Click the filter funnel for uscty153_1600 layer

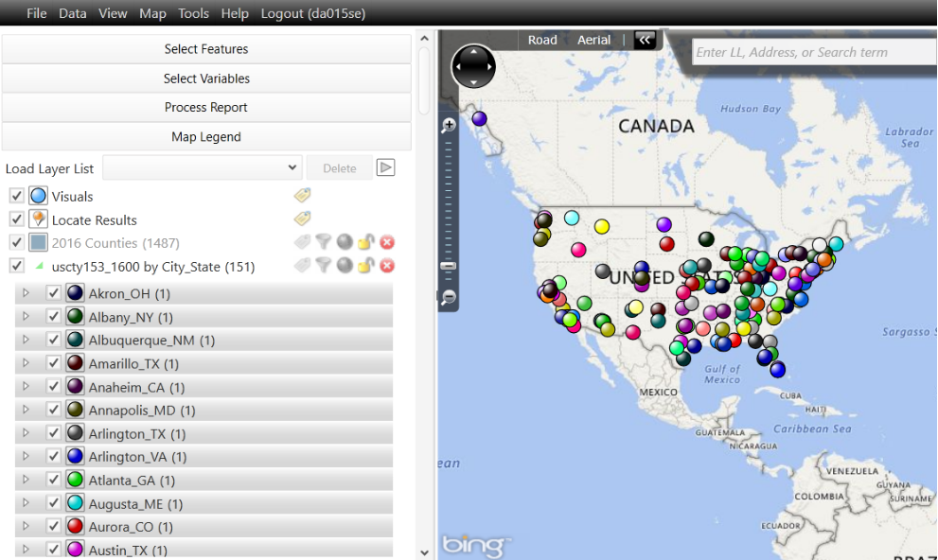point(323,266)
